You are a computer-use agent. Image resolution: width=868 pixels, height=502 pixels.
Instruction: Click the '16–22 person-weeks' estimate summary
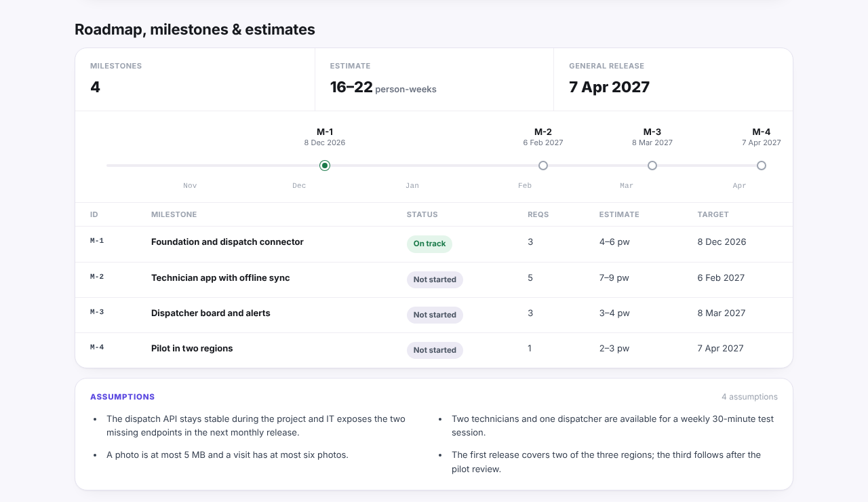[383, 88]
